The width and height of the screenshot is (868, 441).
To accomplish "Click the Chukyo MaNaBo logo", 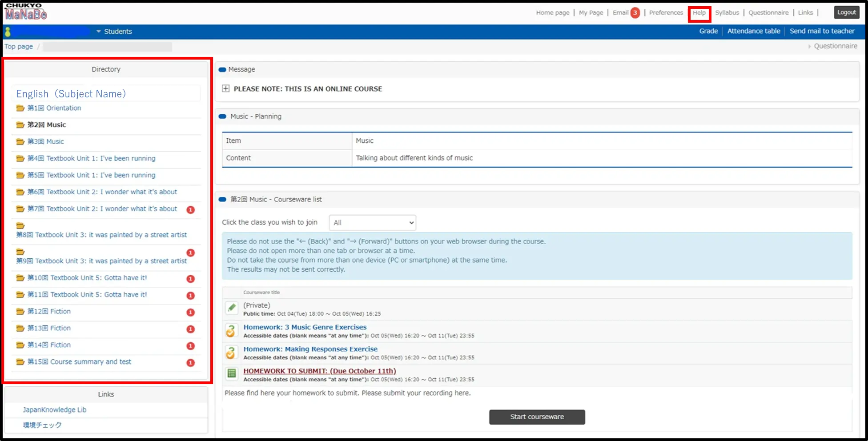I will coord(26,12).
